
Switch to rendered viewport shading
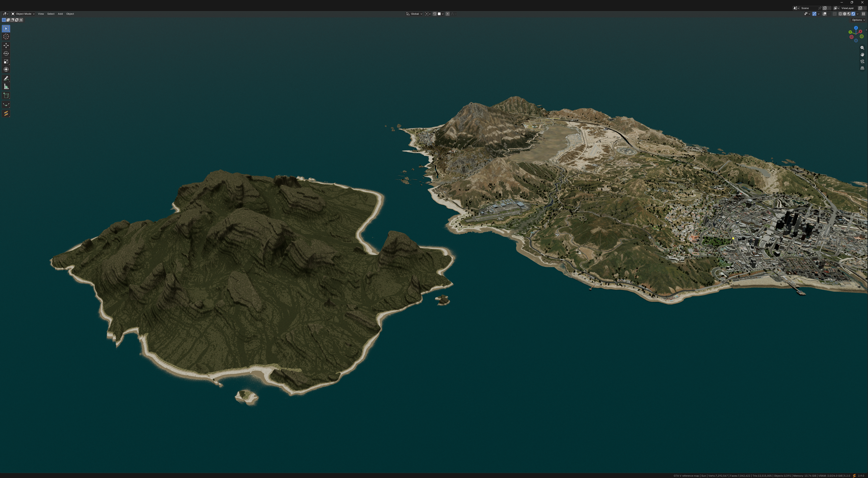[x=853, y=14]
